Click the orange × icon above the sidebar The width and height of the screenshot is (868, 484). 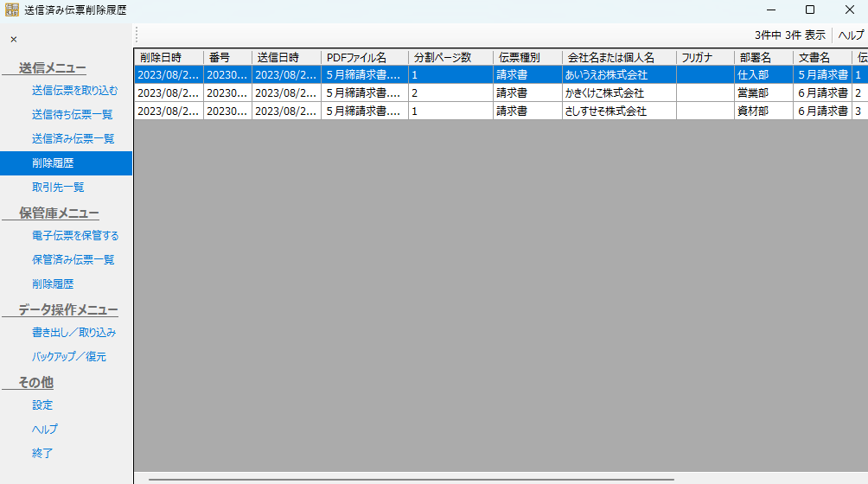coord(13,39)
